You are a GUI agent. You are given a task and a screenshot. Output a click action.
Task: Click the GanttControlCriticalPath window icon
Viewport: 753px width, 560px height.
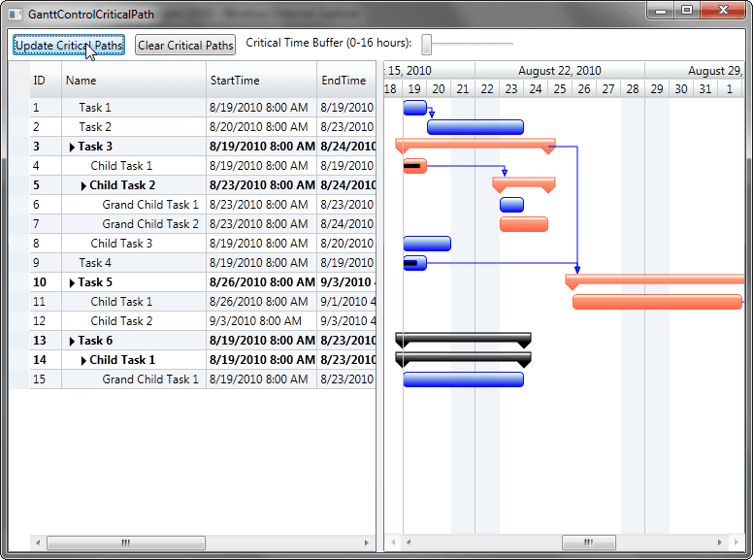tap(16, 15)
